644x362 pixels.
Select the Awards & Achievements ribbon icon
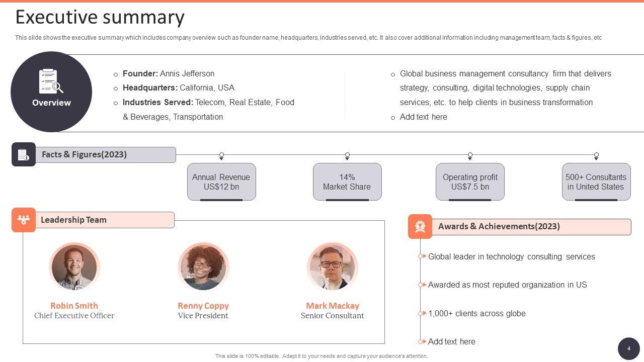[420, 226]
